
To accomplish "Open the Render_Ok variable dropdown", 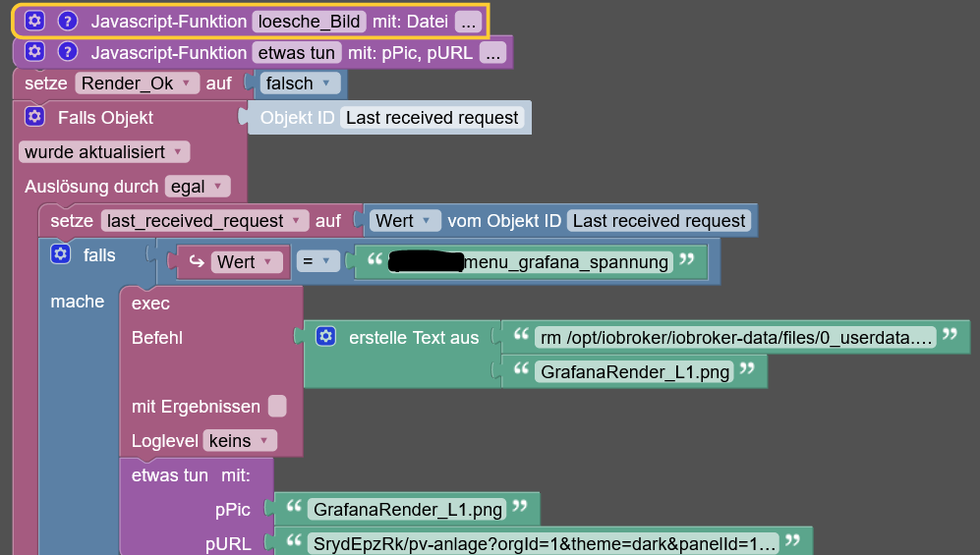I will 137,83.
